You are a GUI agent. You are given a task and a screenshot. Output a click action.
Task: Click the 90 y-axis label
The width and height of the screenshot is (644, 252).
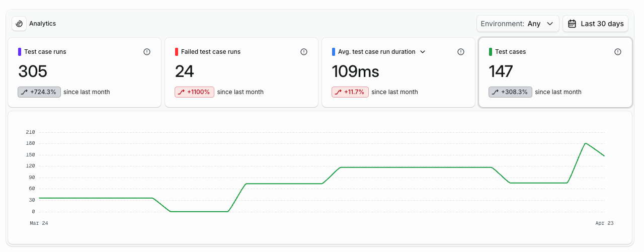point(31,178)
